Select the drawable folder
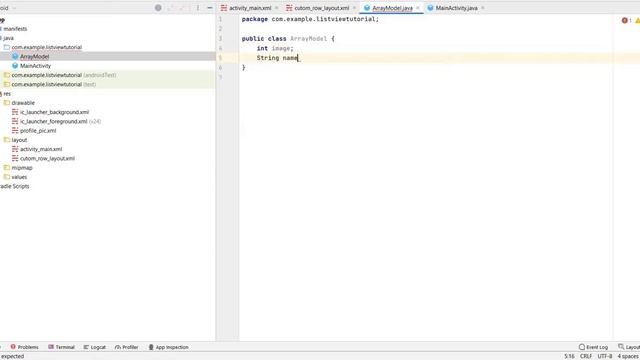Screen dimensions: 640x360 coord(23,103)
